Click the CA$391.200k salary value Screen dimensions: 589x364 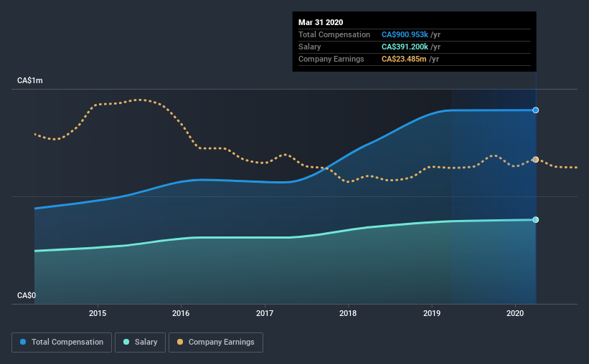pyautogui.click(x=405, y=47)
